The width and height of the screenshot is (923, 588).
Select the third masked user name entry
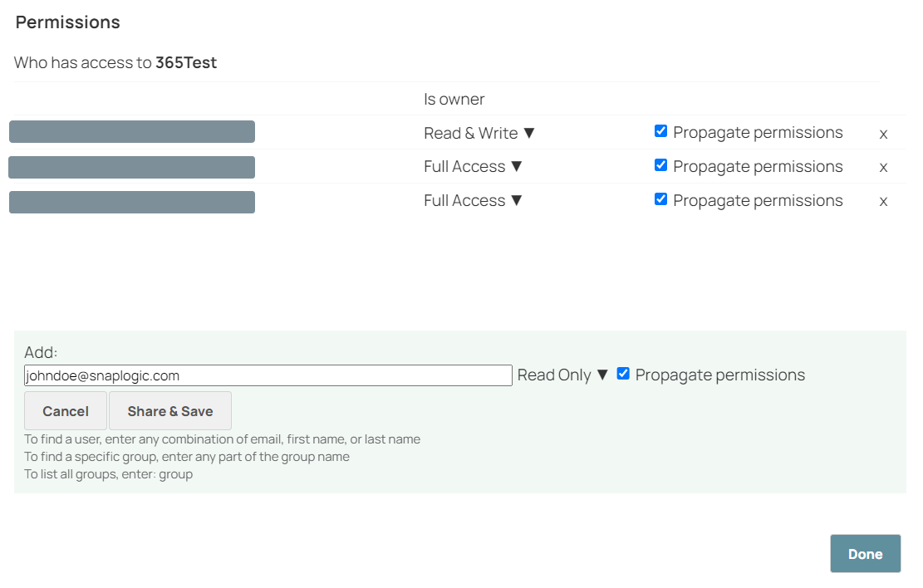click(131, 201)
